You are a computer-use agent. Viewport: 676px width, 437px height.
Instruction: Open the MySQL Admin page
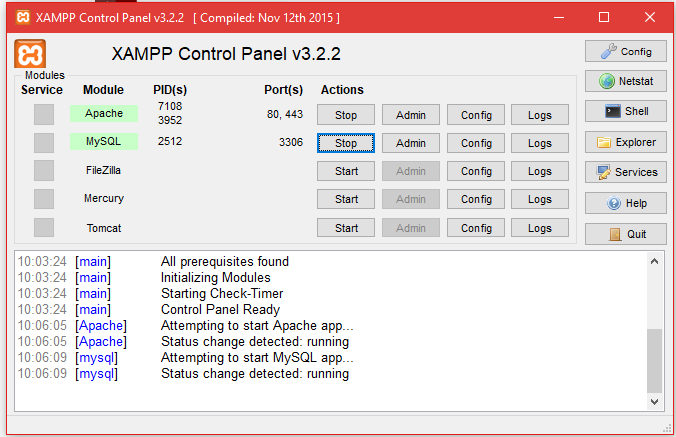411,143
